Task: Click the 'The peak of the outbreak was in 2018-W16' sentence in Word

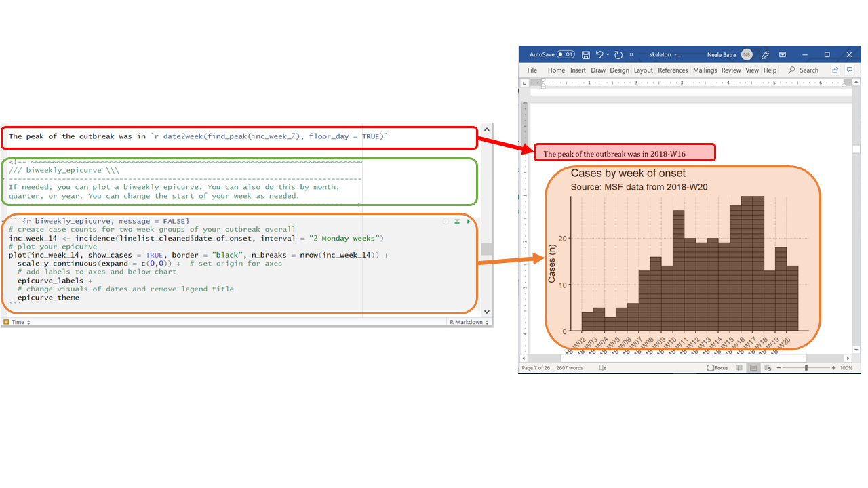Action: pyautogui.click(x=614, y=154)
